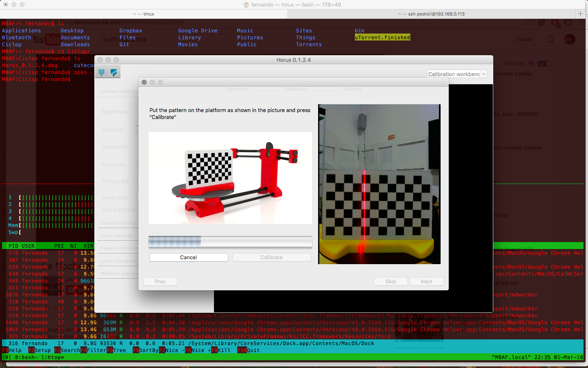Click the Resolution label in Horus sidebar
Screen dimensions: 588x368
(x=115, y=197)
